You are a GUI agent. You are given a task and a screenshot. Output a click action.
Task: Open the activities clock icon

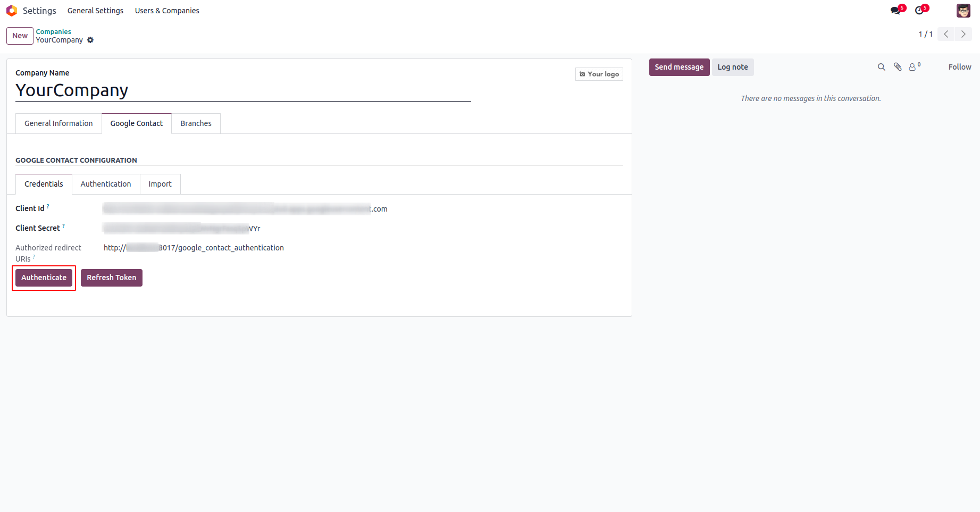click(x=919, y=11)
